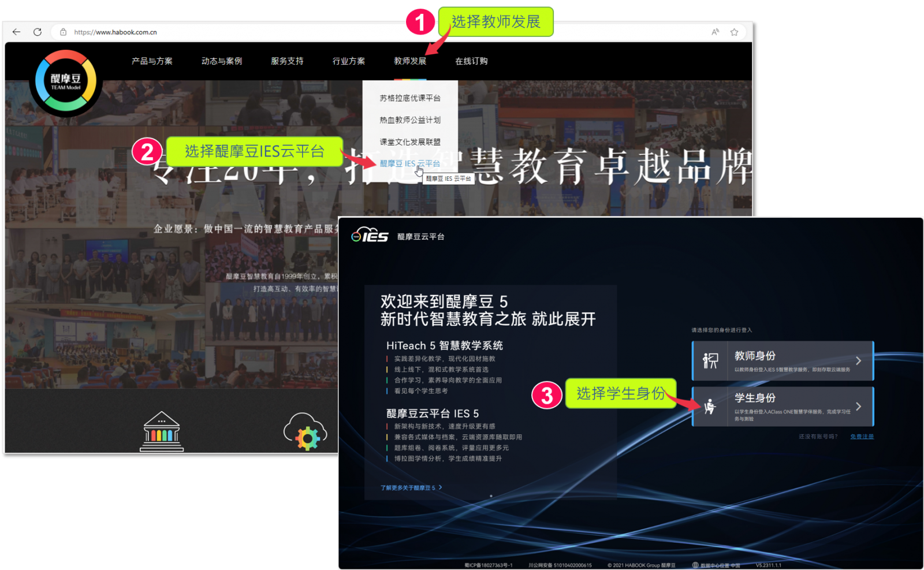
Task: Open the 产品与方案 menu
Action: click(x=152, y=61)
